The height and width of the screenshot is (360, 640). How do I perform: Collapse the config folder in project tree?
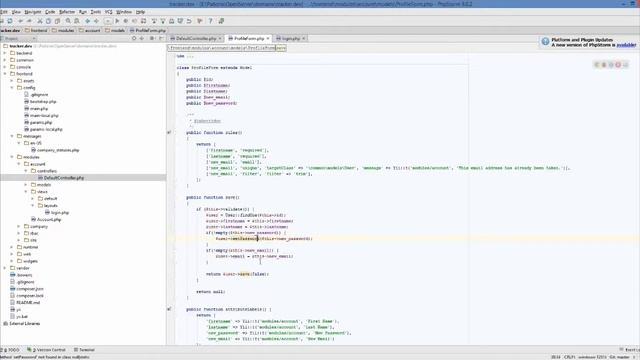(x=12, y=88)
